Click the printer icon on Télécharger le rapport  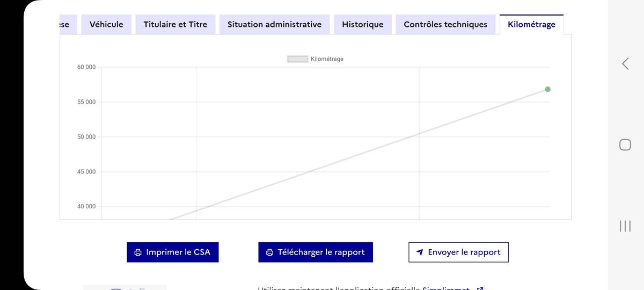click(x=270, y=252)
